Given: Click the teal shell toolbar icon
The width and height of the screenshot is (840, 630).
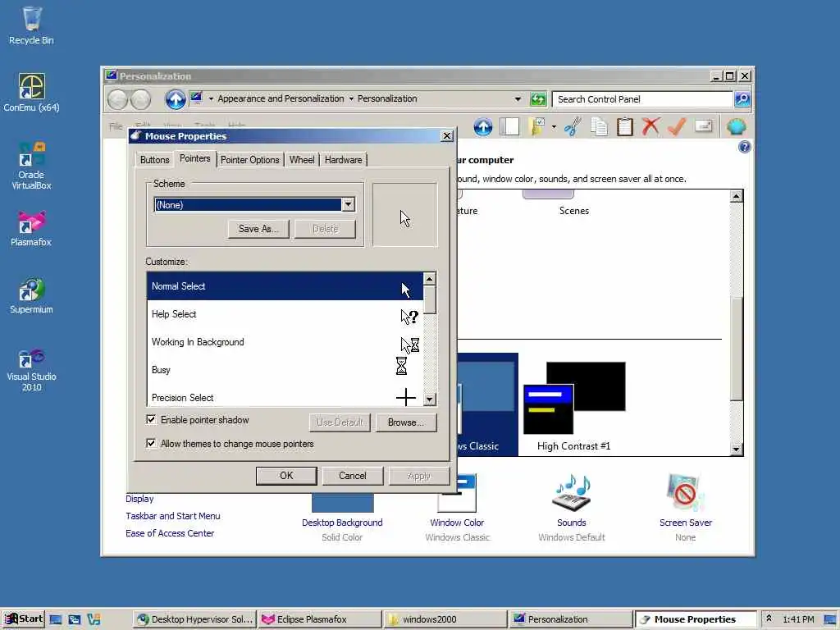Looking at the screenshot, I should pos(737,127).
